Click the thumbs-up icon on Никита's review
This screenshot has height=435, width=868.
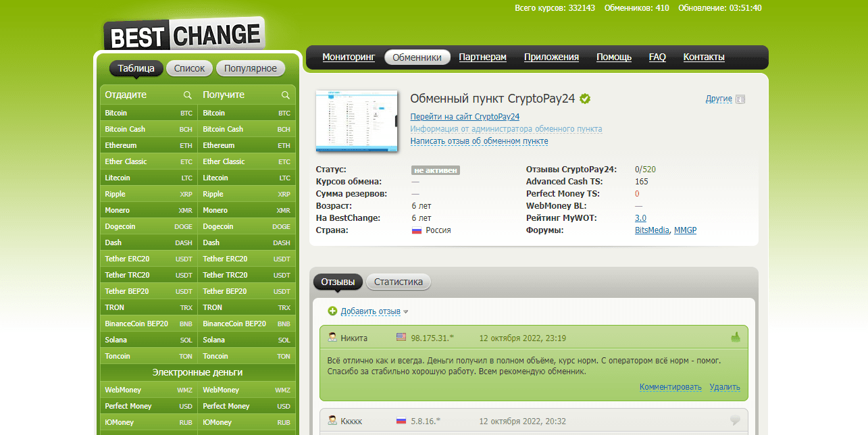pyautogui.click(x=736, y=337)
